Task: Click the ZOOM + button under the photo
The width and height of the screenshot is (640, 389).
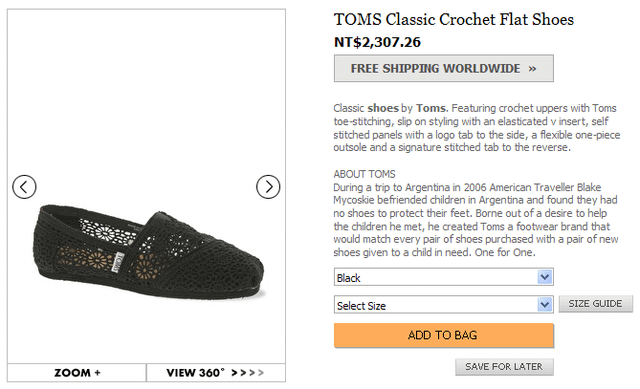Action: click(77, 373)
